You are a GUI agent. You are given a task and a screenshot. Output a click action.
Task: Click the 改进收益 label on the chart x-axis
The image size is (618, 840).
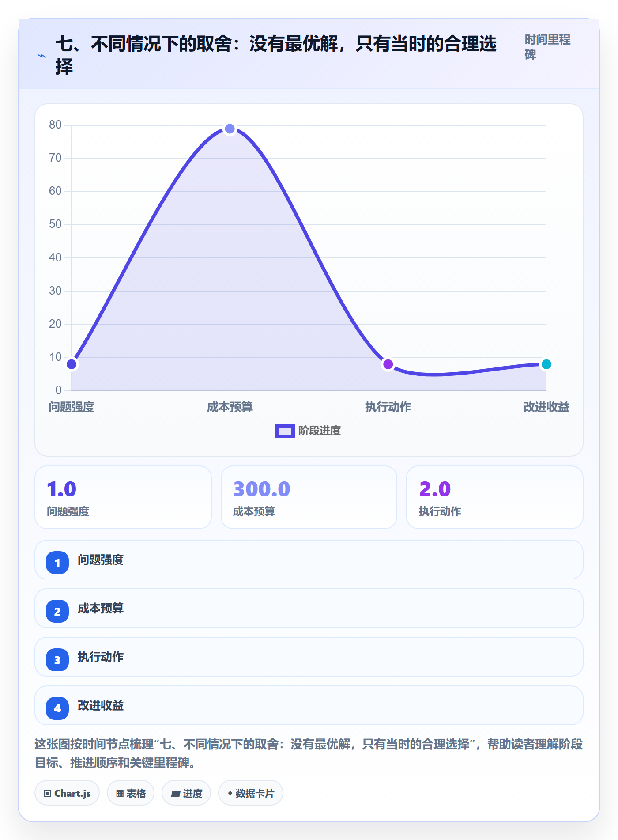[x=546, y=407]
